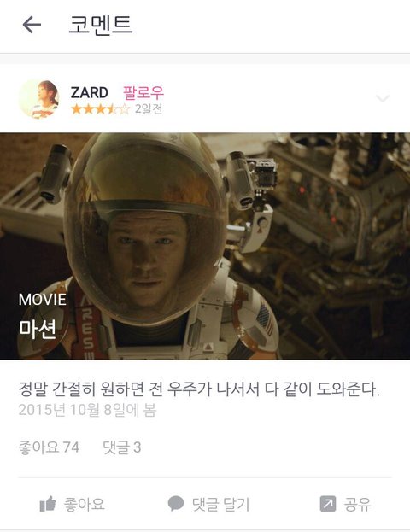Select the comment text about 우주
Screen dimensions: 410x532
[x=199, y=389]
